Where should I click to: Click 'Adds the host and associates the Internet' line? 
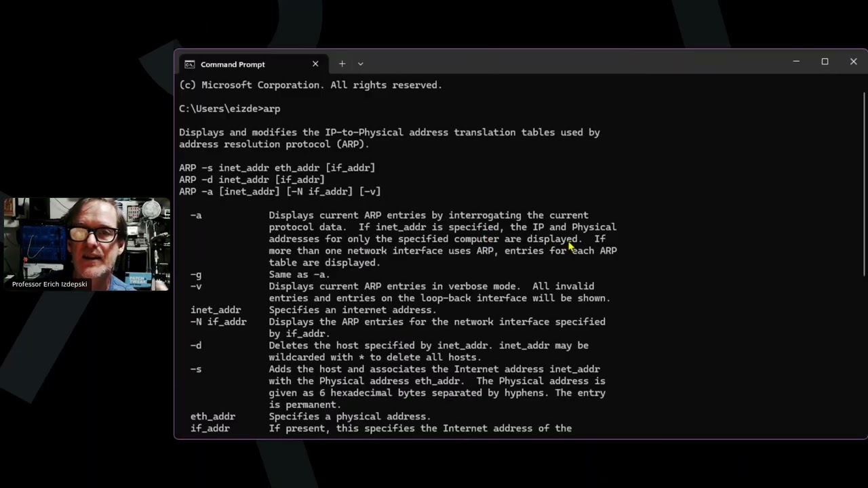(x=434, y=369)
